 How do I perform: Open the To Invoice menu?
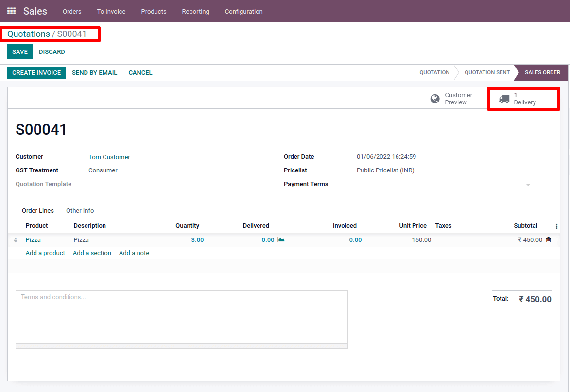(111, 11)
